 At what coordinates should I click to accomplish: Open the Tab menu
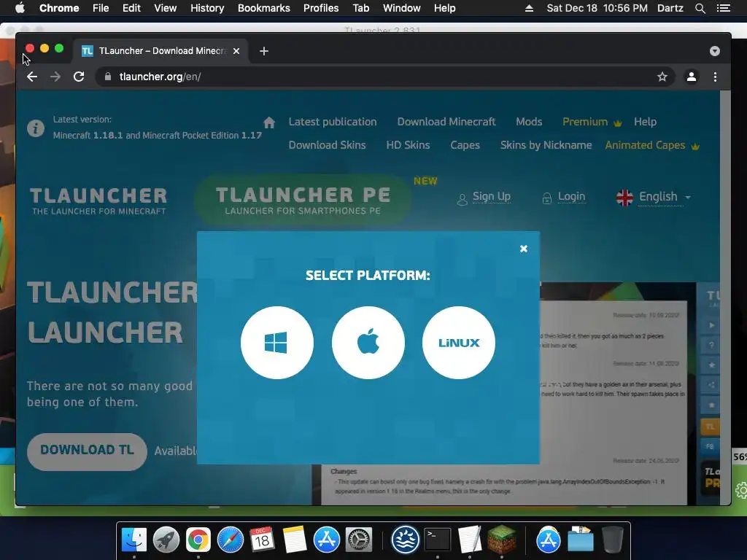360,8
